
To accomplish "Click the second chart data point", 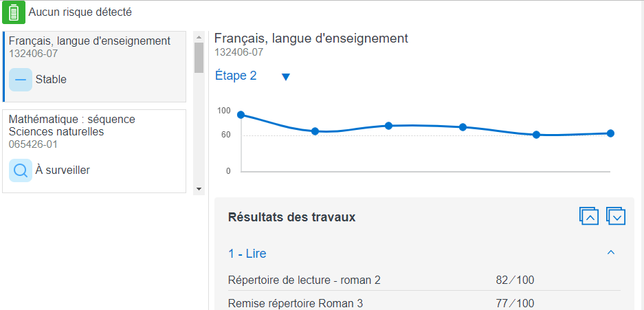I will click(315, 131).
